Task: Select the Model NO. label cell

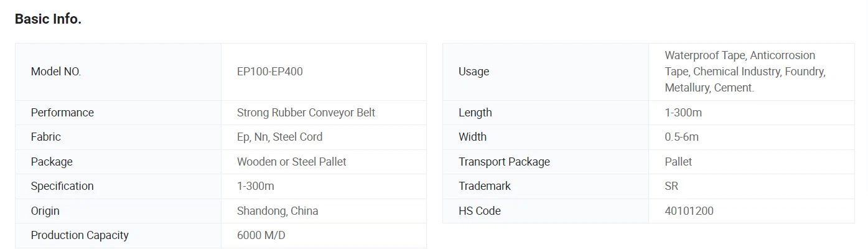Action: [56, 72]
